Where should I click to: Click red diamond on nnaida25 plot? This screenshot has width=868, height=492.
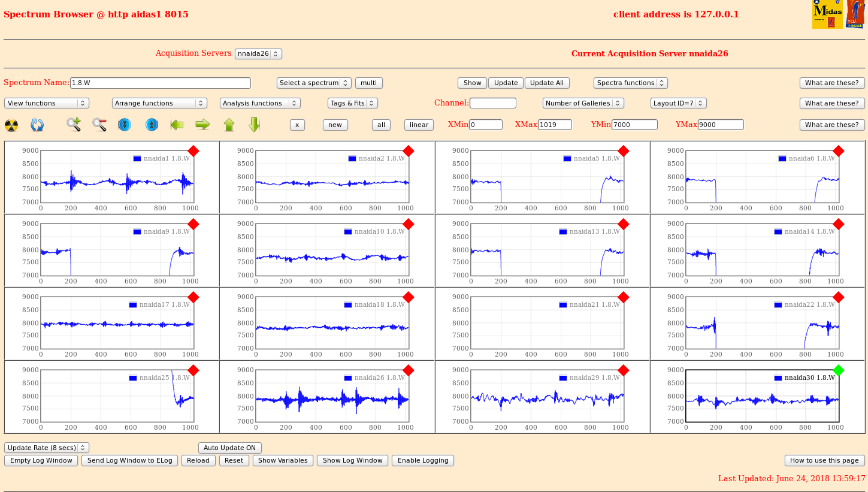tap(193, 370)
